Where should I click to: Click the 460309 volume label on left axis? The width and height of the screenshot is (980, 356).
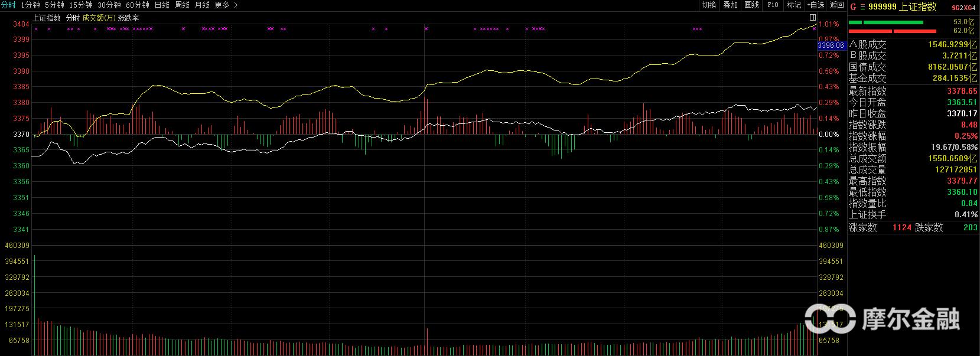pos(17,246)
